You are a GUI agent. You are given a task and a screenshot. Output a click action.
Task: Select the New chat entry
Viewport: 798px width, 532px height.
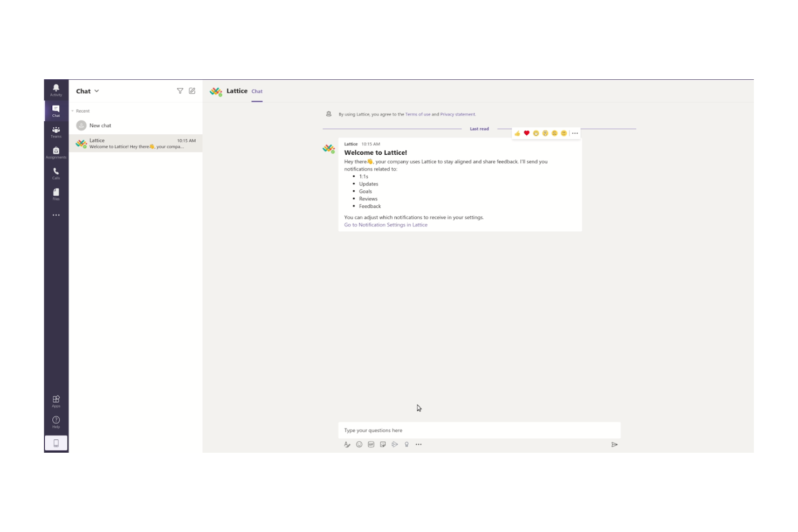[135, 126]
